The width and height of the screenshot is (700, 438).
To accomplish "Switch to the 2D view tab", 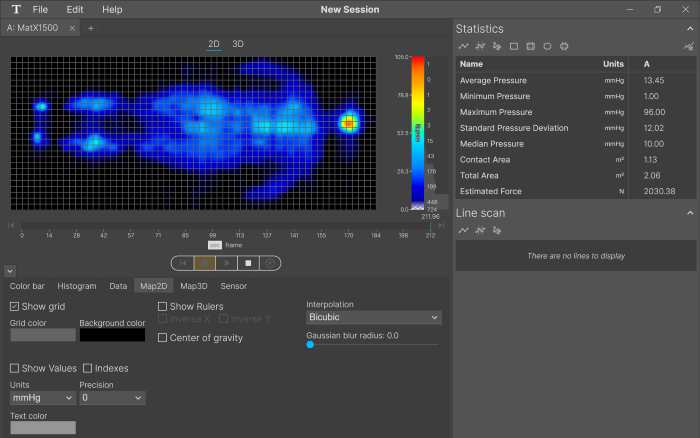I will [214, 44].
